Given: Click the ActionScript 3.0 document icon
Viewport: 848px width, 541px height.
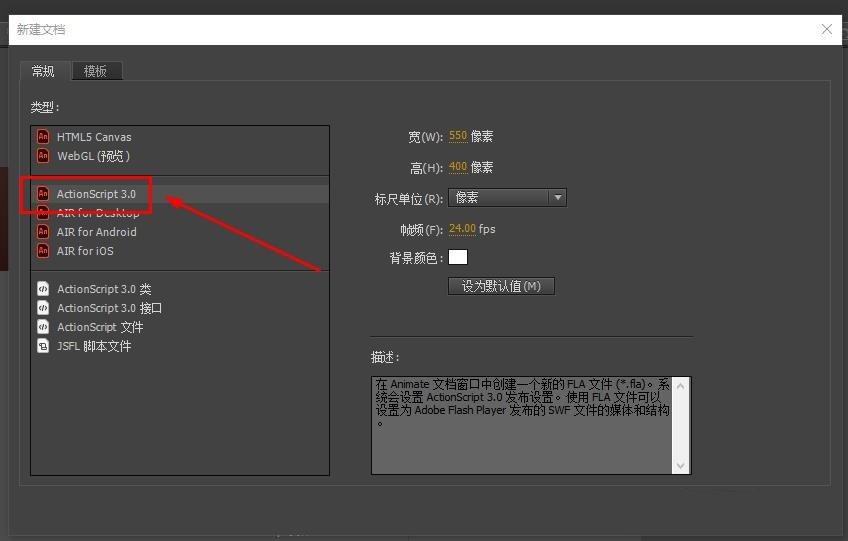Looking at the screenshot, I should [x=43, y=194].
